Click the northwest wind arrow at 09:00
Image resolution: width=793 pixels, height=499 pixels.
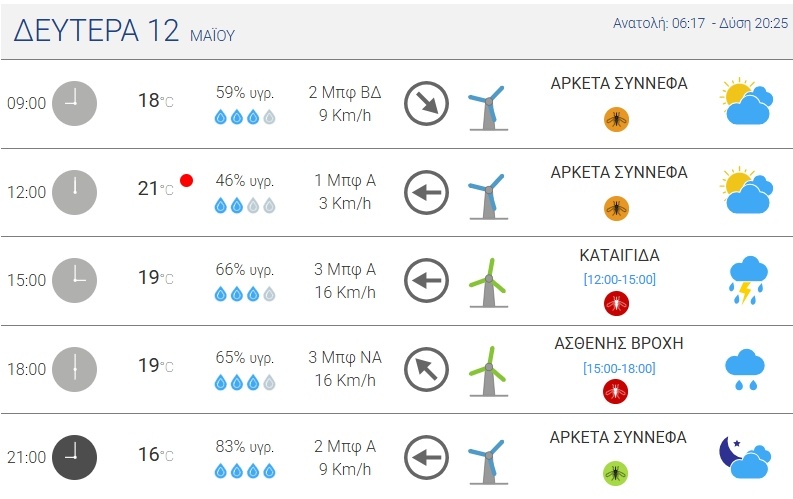tap(427, 103)
